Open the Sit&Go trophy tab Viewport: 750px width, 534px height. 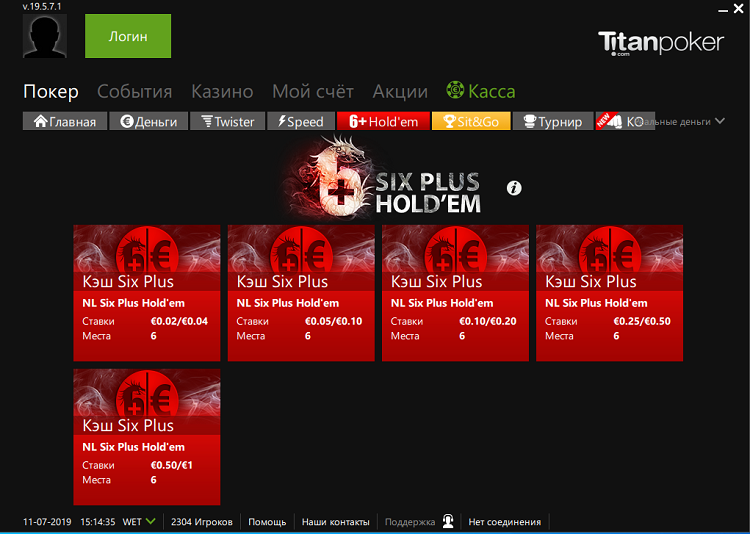[471, 121]
